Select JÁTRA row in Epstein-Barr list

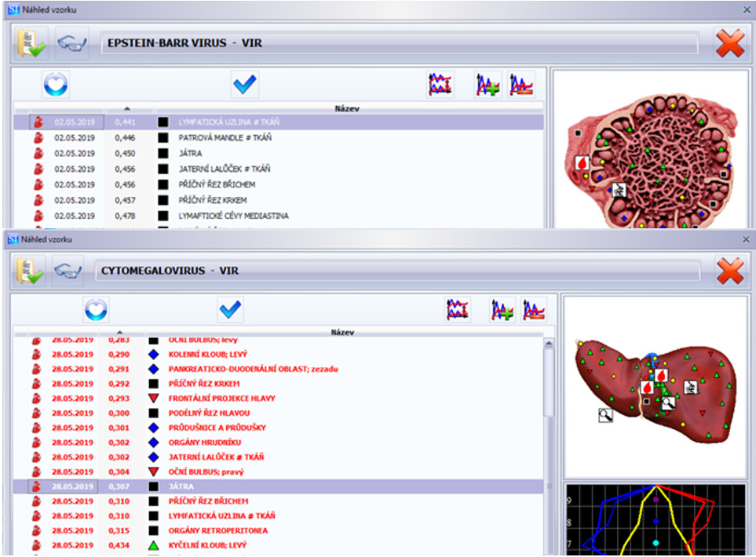[x=279, y=153]
